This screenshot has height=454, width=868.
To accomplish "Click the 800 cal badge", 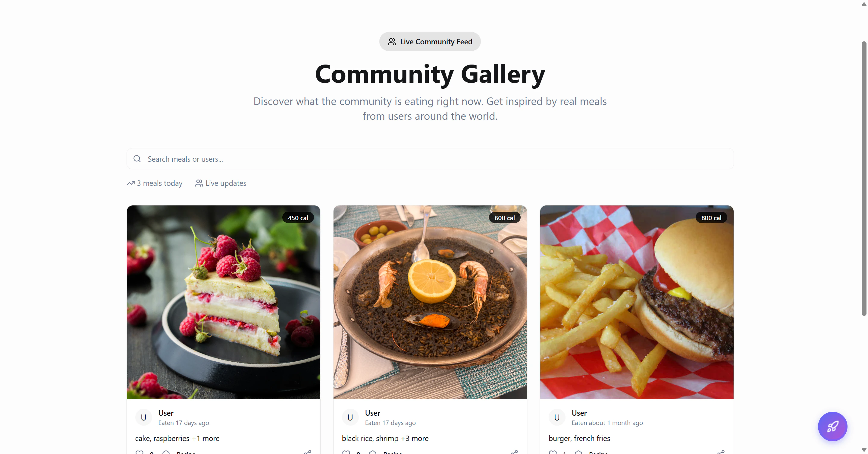I will 711,218.
